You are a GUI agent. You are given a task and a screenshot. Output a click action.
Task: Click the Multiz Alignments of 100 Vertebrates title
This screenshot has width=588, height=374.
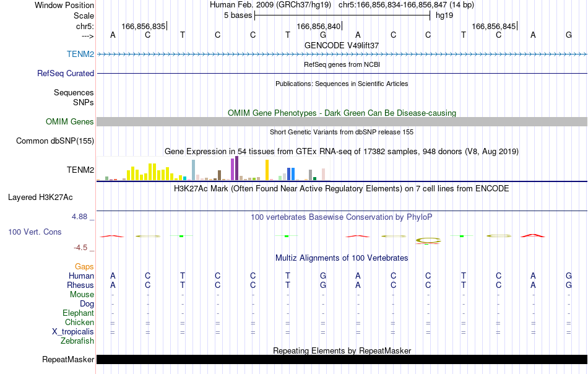pos(342,258)
